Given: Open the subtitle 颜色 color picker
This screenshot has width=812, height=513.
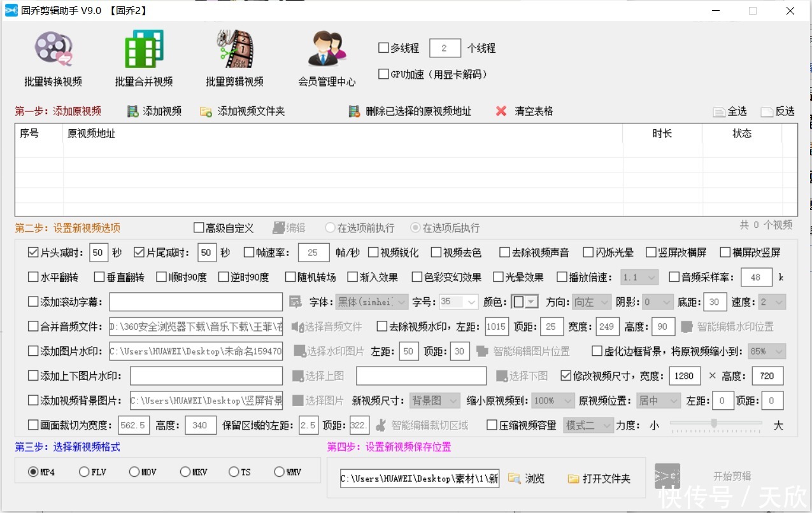Looking at the screenshot, I should coord(525,301).
